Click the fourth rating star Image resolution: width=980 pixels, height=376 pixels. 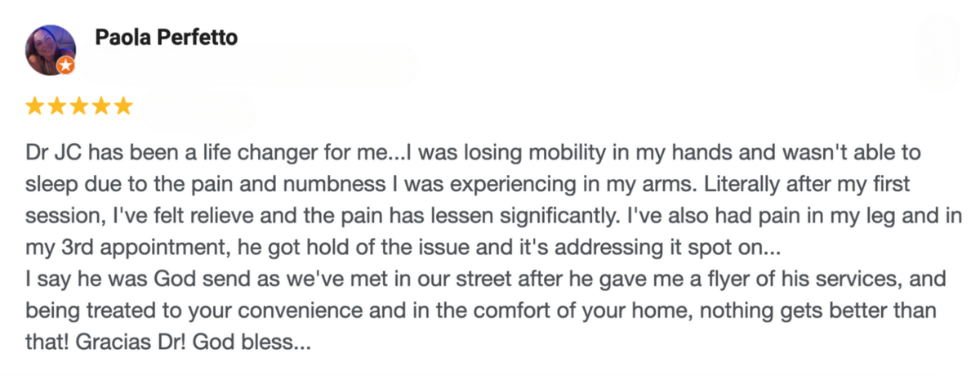[x=101, y=106]
